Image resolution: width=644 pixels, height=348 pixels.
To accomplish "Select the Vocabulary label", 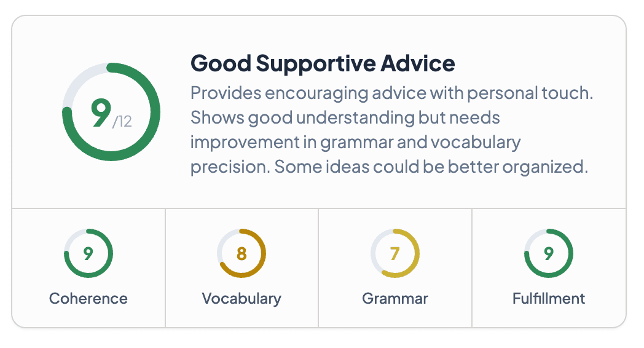I will pyautogui.click(x=241, y=299).
